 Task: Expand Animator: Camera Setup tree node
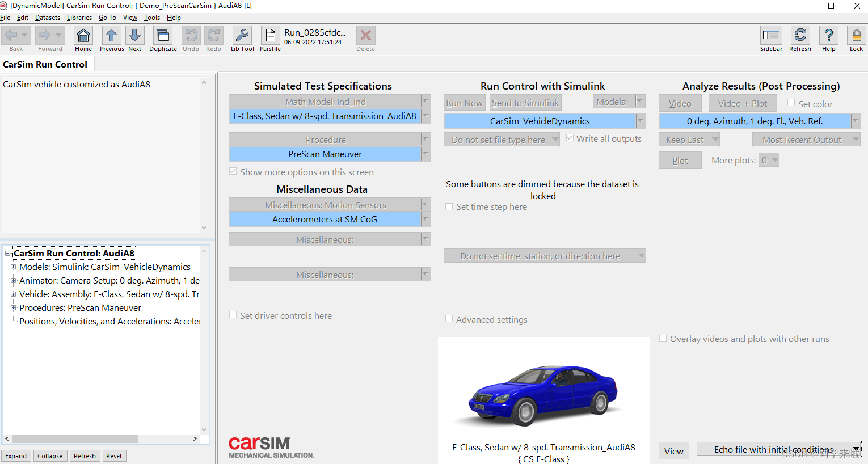[x=13, y=280]
